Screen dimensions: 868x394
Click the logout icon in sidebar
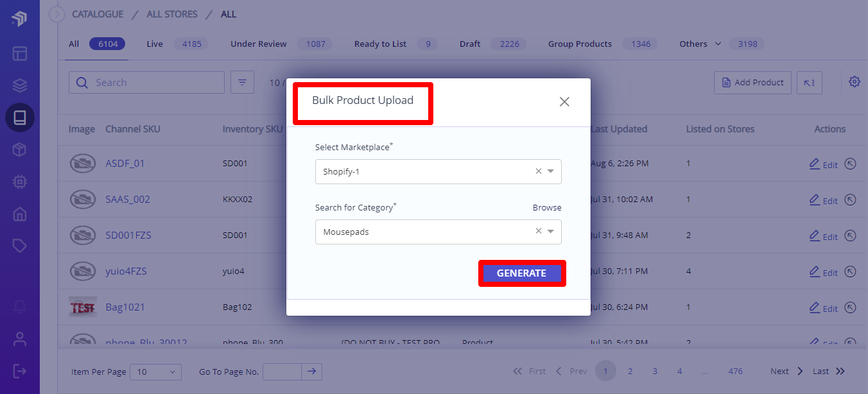[19, 371]
